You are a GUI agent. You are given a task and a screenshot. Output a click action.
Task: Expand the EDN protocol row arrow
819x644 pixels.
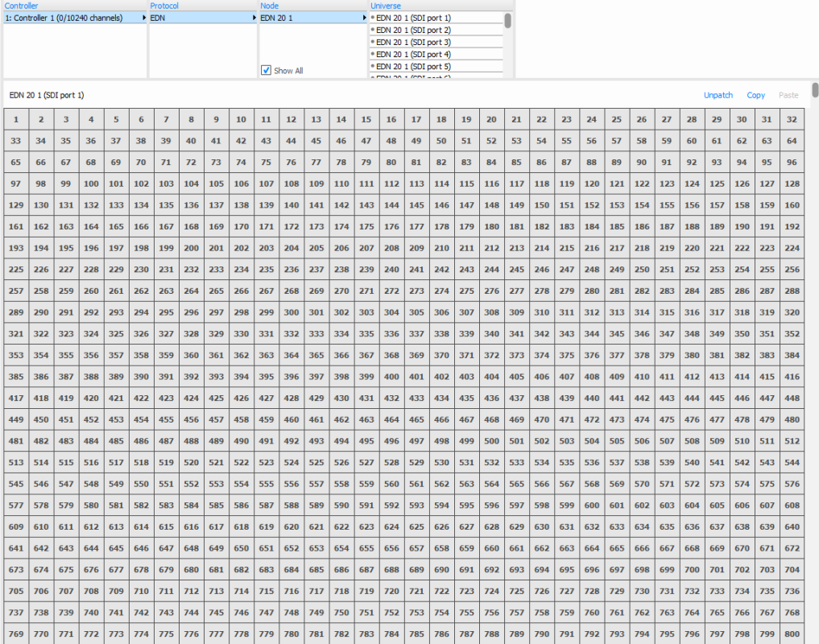click(254, 18)
